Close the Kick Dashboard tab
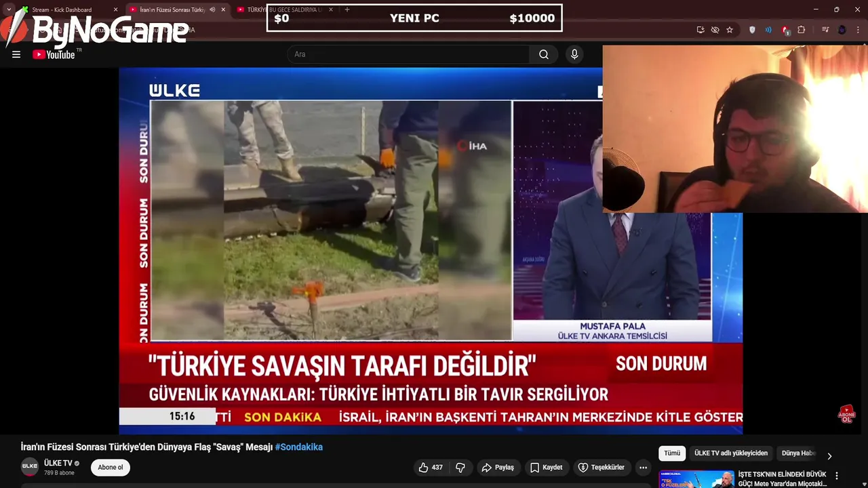The width and height of the screenshot is (868, 488). click(x=115, y=9)
